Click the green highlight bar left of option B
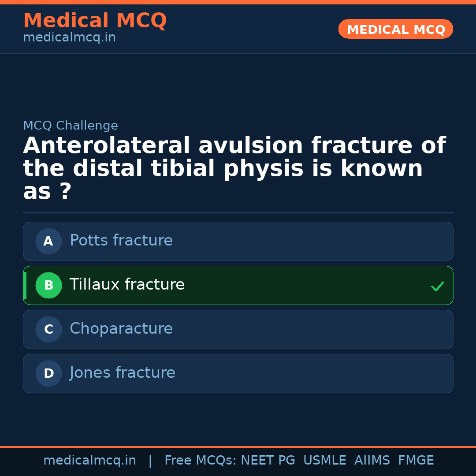The width and height of the screenshot is (476, 476). [25, 285]
